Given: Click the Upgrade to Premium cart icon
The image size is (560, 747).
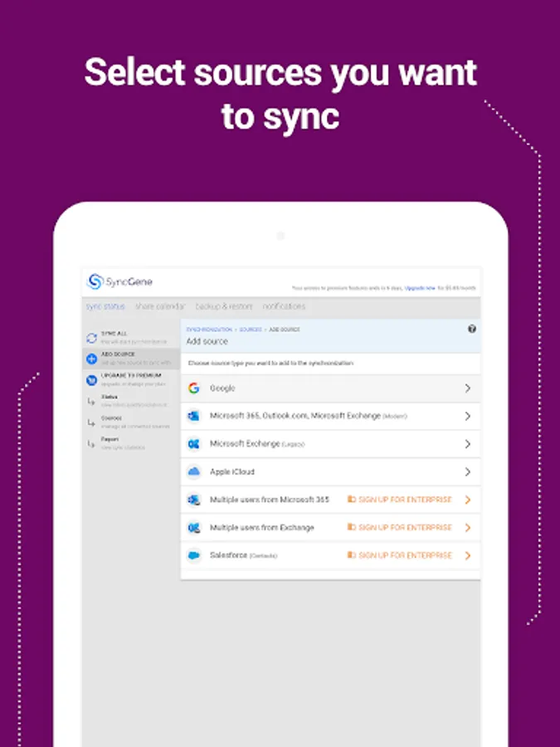Looking at the screenshot, I should point(91,380).
